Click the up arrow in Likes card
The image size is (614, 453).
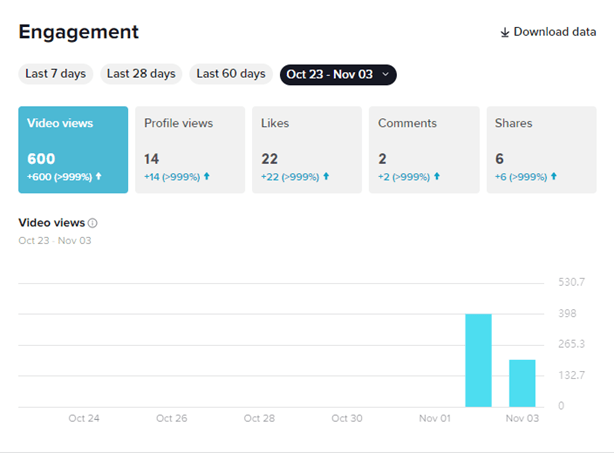click(x=326, y=177)
